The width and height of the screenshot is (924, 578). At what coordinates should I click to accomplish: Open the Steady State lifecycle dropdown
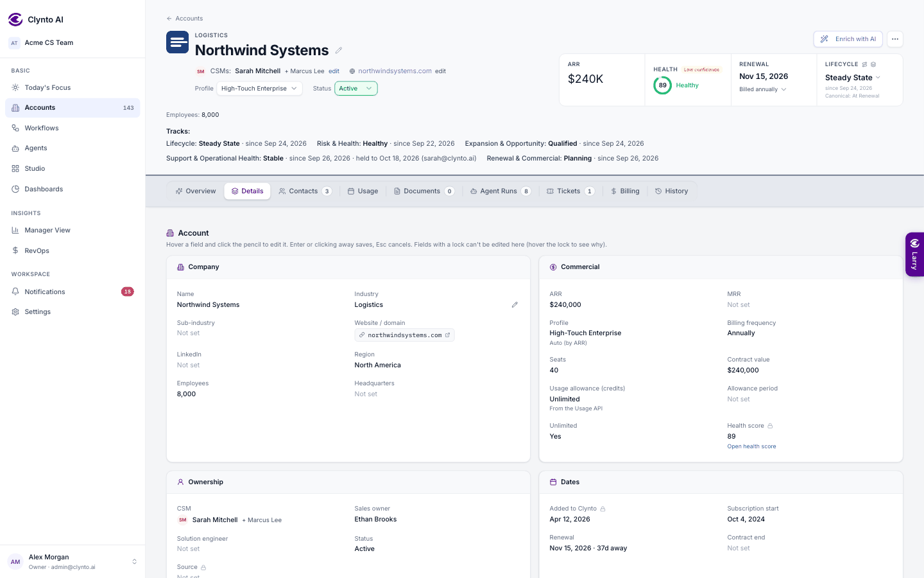click(853, 78)
